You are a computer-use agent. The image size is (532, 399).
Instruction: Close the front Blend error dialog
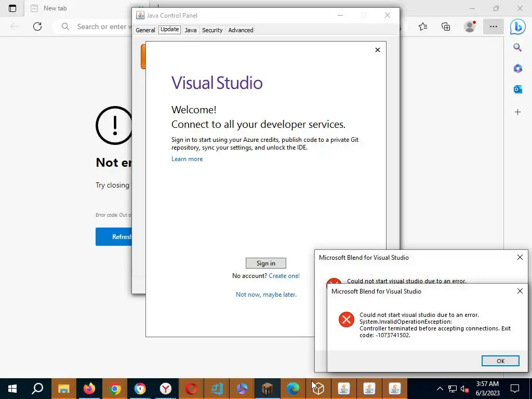(x=520, y=291)
